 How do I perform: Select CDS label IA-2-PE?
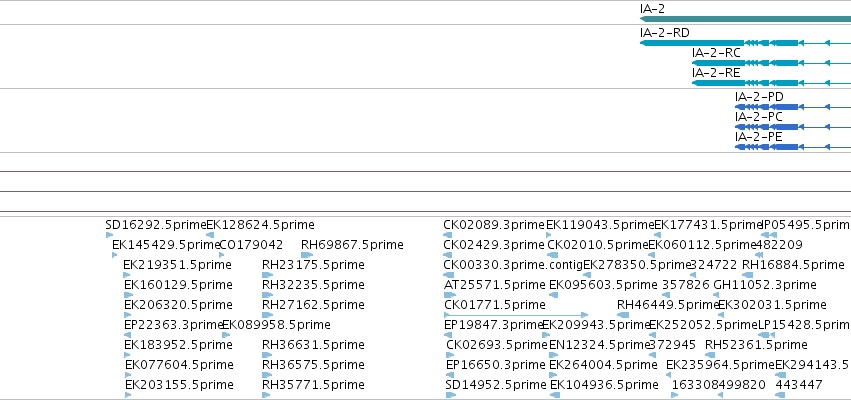(x=759, y=137)
